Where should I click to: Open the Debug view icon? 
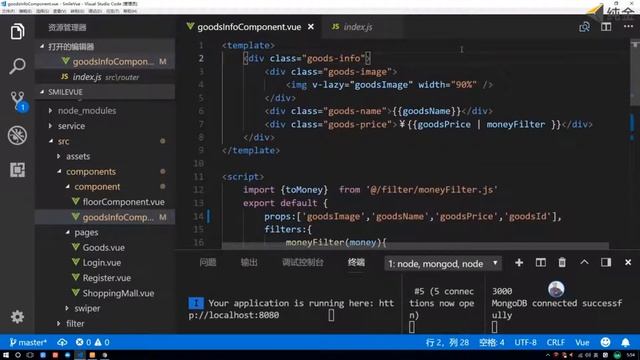[x=17, y=135]
